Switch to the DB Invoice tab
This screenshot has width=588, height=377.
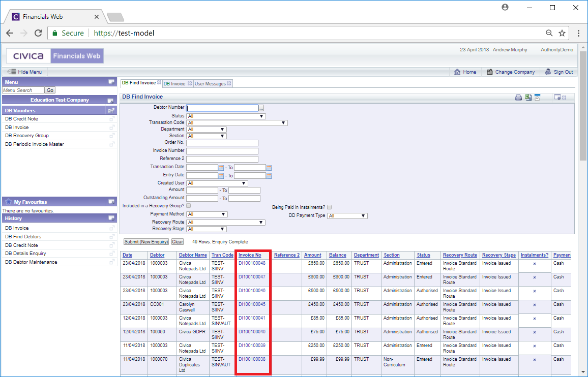174,83
